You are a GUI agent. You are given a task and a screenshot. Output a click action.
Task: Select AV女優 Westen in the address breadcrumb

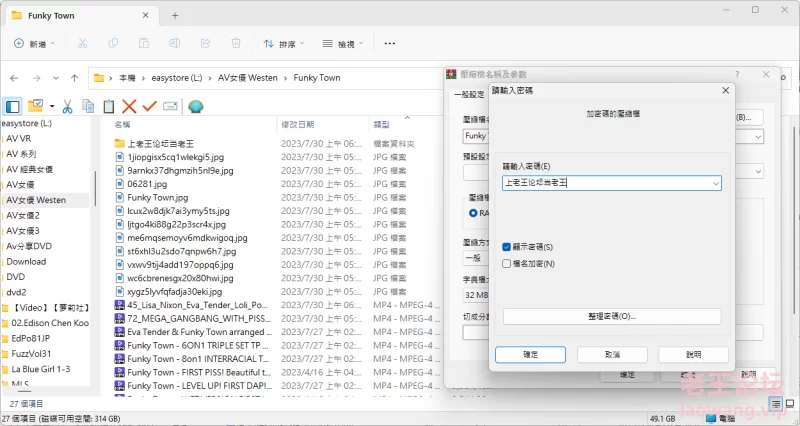coord(249,77)
